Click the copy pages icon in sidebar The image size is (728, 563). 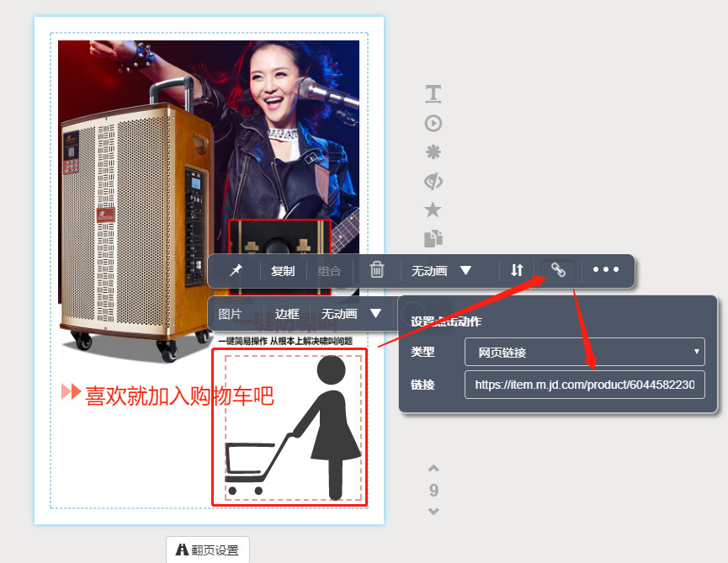click(433, 240)
